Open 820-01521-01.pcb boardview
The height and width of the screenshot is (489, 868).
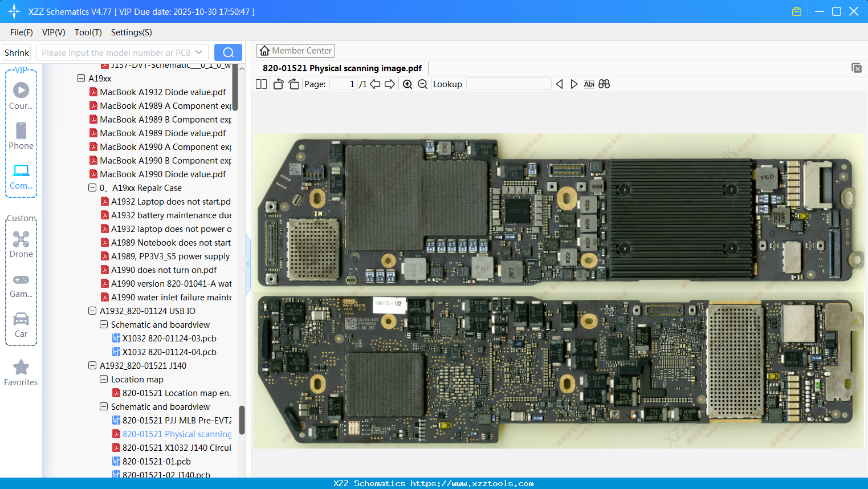152,462
